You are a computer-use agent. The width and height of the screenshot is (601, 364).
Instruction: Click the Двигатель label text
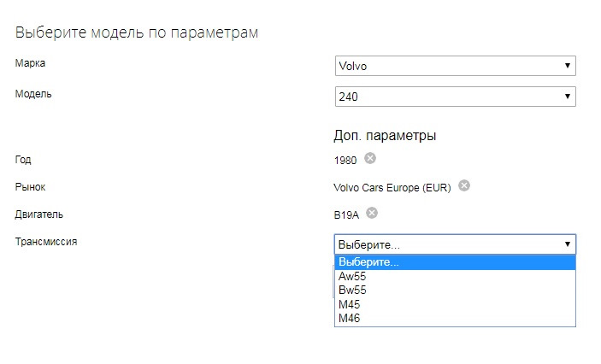39,214
